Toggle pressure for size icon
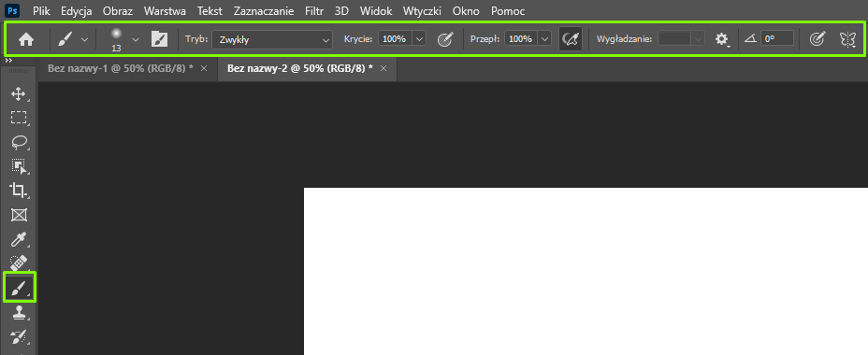The height and width of the screenshot is (355, 868). 817,39
